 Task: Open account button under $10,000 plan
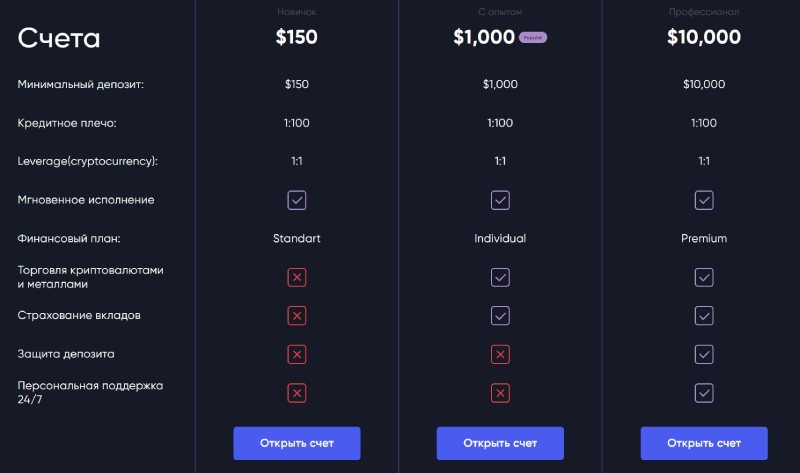(704, 443)
